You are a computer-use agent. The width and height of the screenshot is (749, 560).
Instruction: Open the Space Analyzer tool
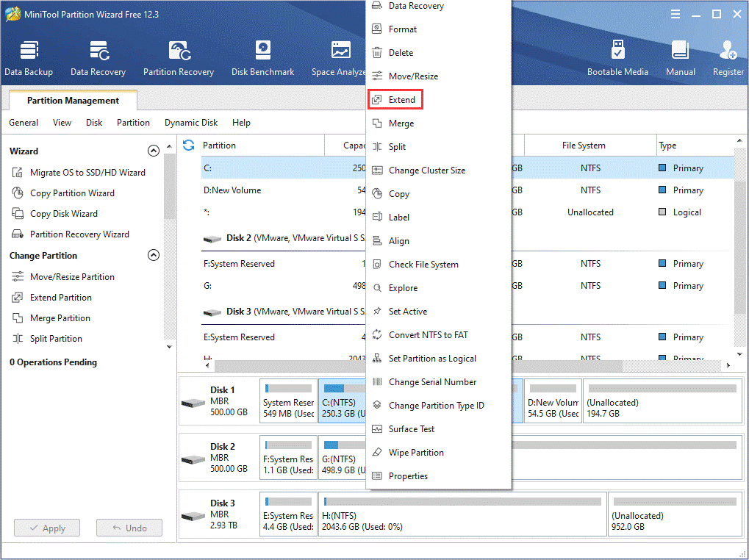(339, 59)
